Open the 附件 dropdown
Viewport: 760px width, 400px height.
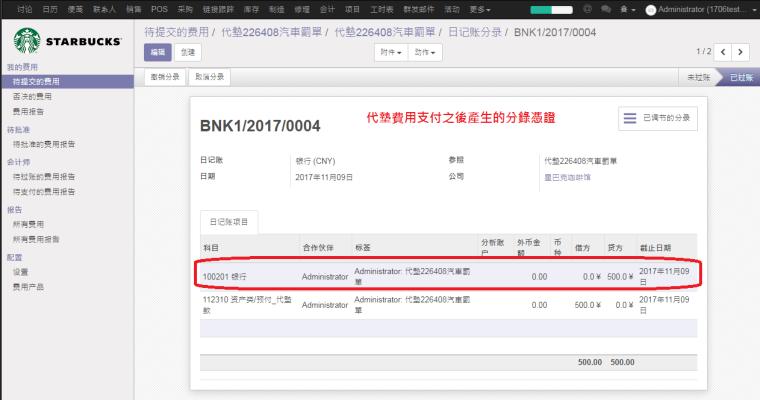point(391,52)
